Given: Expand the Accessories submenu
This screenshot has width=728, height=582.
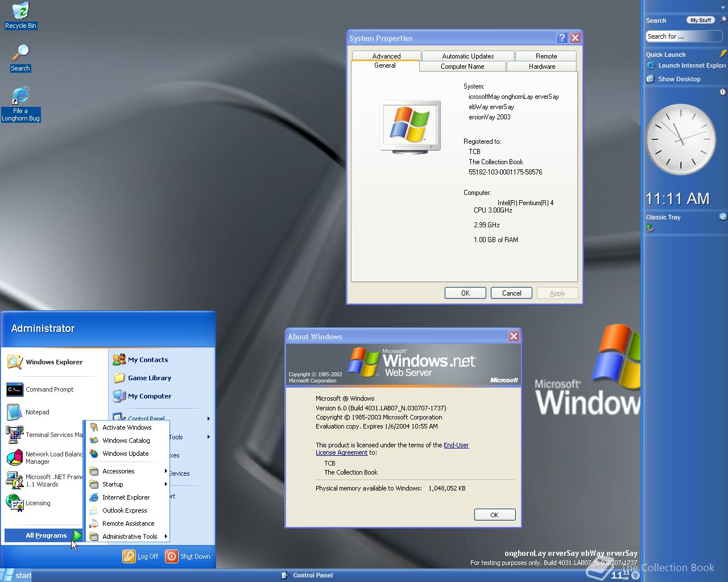Looking at the screenshot, I should click(x=128, y=471).
